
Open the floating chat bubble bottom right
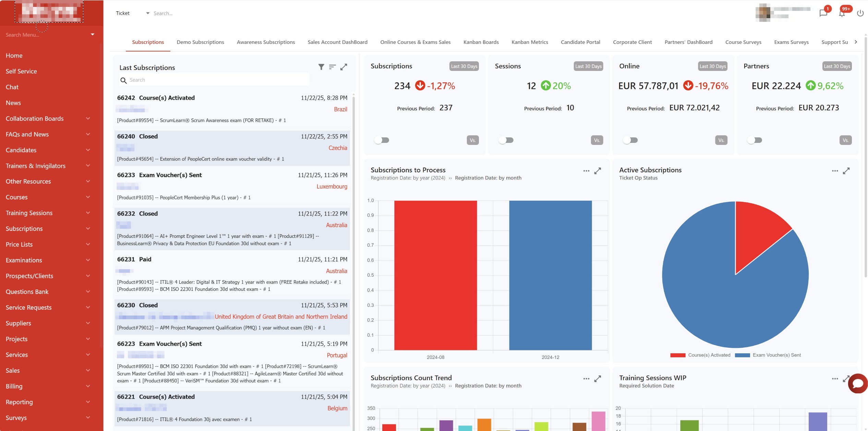click(857, 383)
